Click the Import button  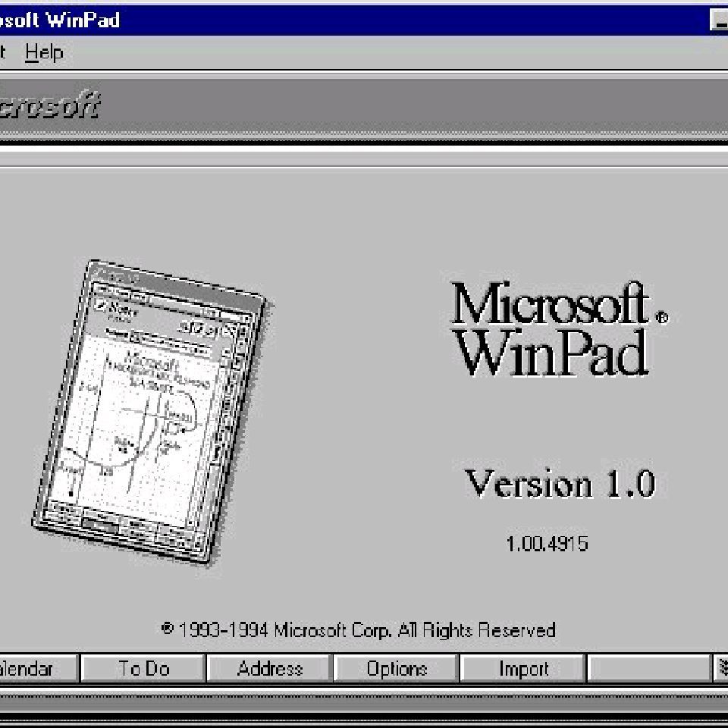[x=523, y=669]
